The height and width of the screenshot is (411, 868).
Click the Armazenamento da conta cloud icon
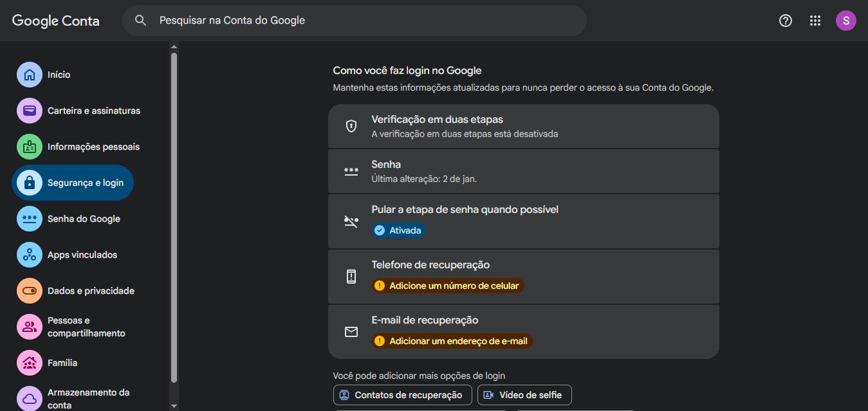pos(29,399)
